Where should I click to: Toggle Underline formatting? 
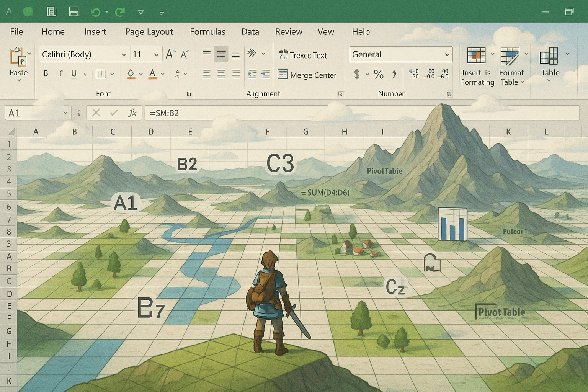point(74,74)
